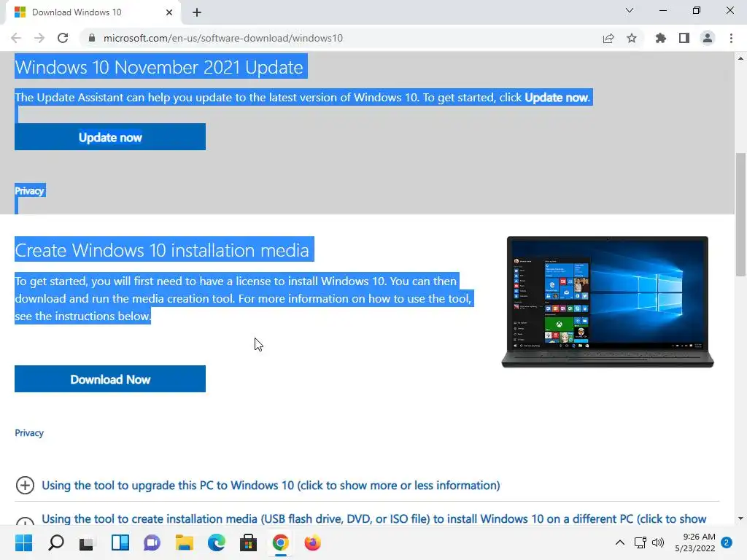Close the Download Windows 10 tab
Image resolution: width=747 pixels, height=560 pixels.
point(169,12)
